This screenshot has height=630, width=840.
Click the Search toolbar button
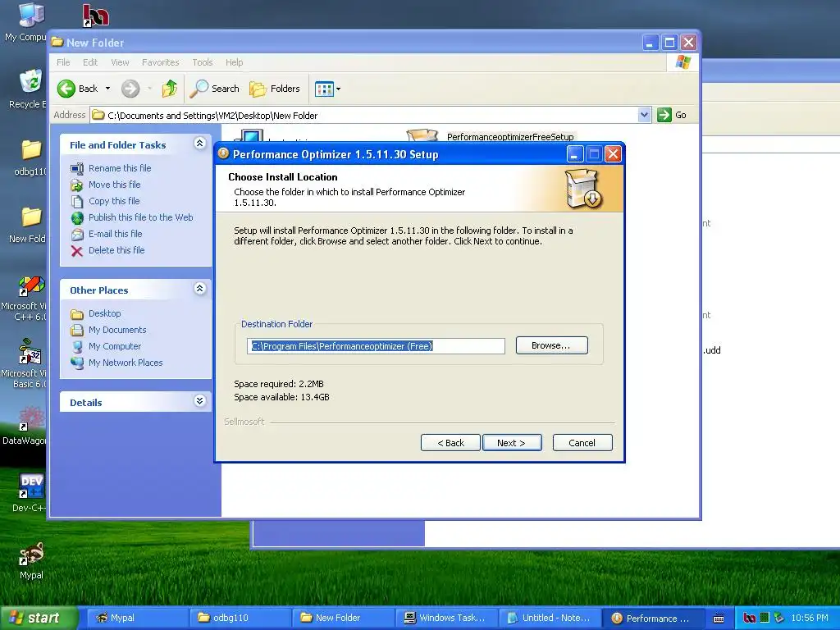[x=215, y=89]
